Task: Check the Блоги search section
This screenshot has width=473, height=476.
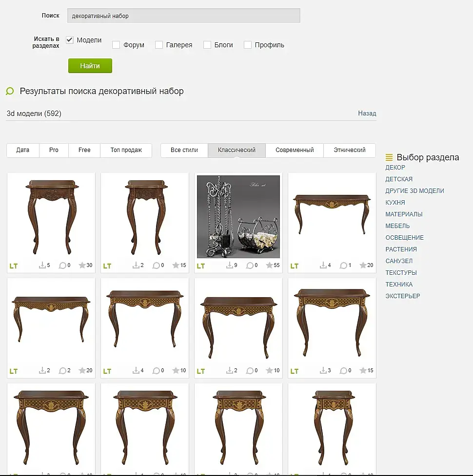Action: tap(207, 45)
